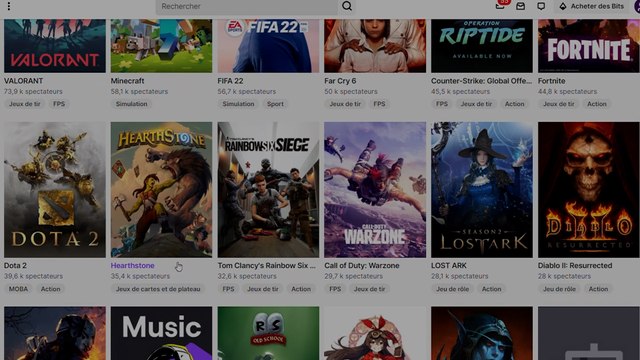Click the Dota 2 title link
Screen dimensions: 640x360
(15, 265)
